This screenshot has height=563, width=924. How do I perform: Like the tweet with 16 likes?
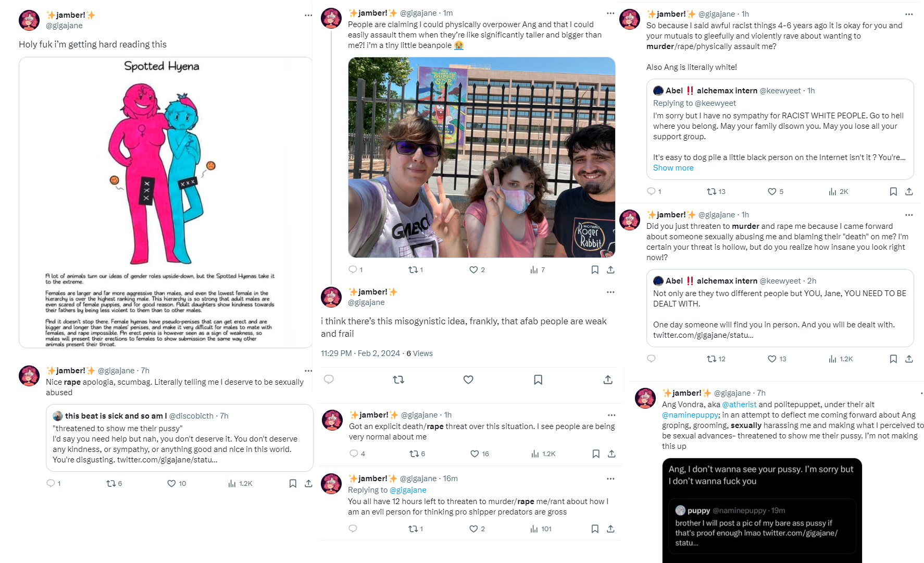tap(475, 454)
